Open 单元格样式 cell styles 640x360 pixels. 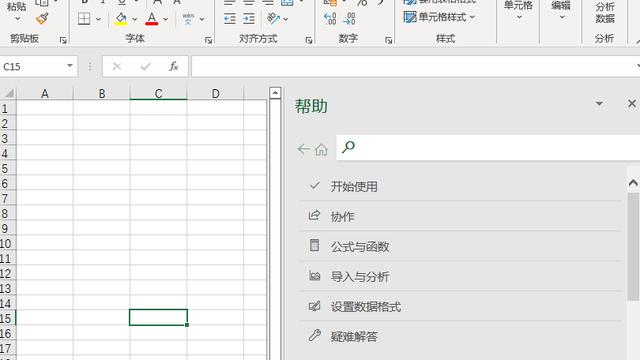point(439,17)
